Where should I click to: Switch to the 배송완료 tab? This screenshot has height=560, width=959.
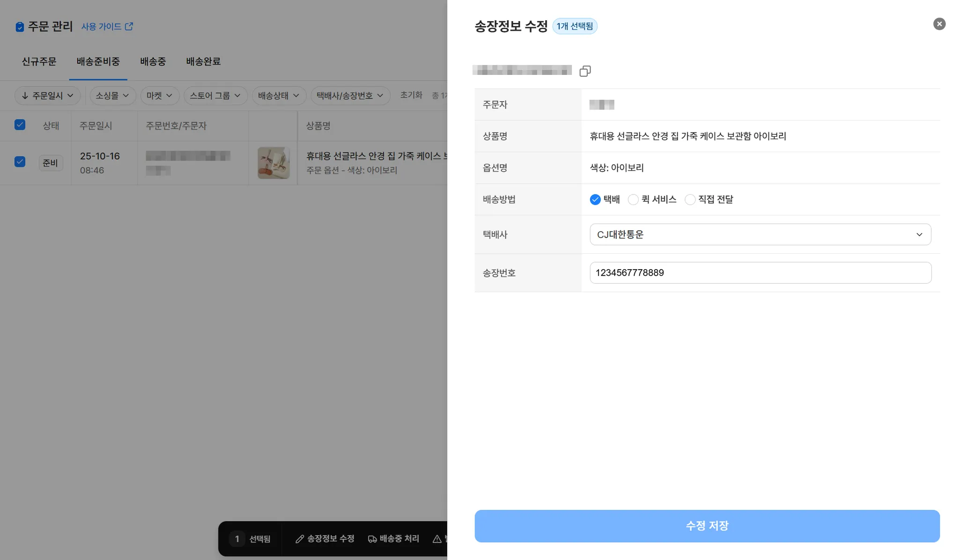point(203,61)
